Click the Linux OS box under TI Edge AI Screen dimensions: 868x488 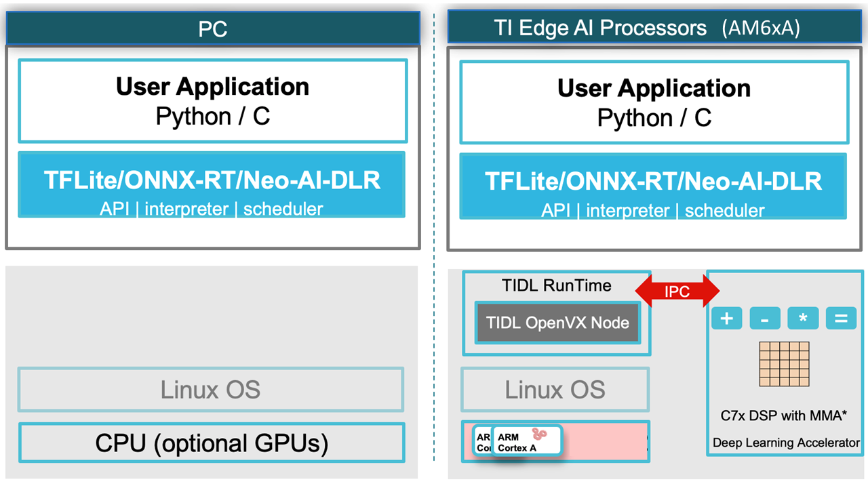tap(555, 390)
